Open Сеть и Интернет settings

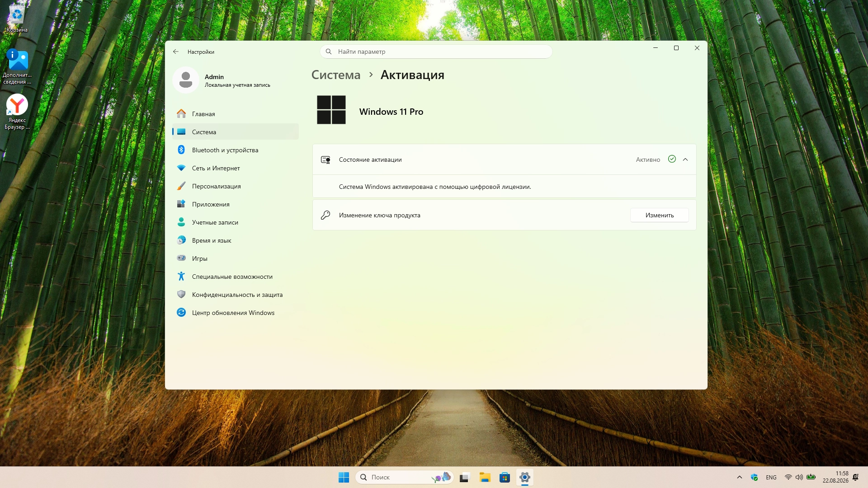click(x=235, y=168)
